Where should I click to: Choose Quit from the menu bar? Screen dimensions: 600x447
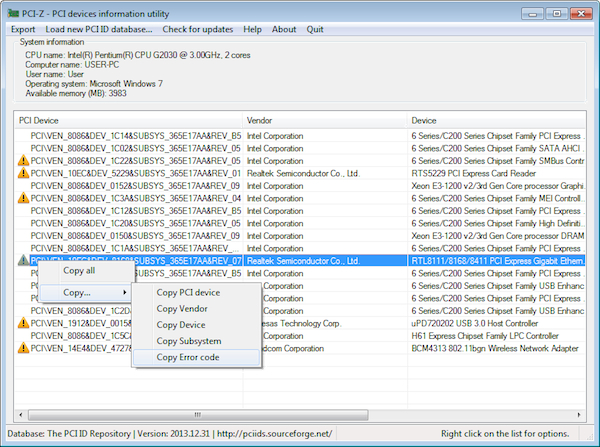pos(315,29)
